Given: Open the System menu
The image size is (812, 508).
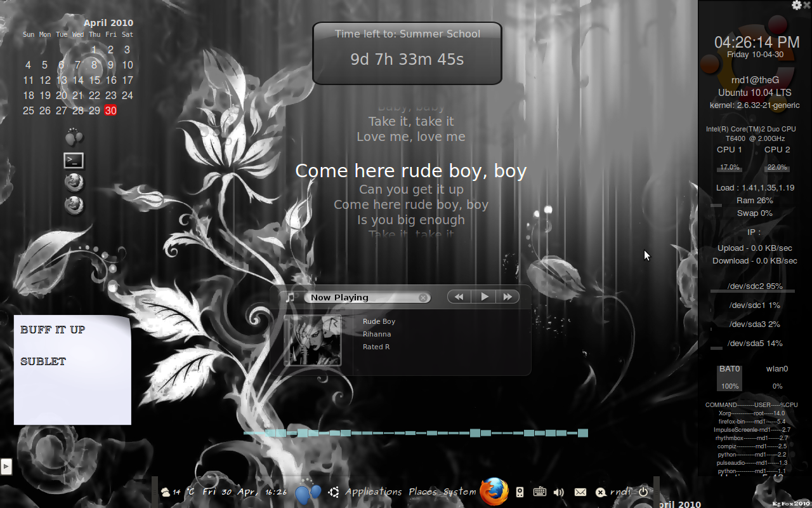Looking at the screenshot, I should pos(460,492).
